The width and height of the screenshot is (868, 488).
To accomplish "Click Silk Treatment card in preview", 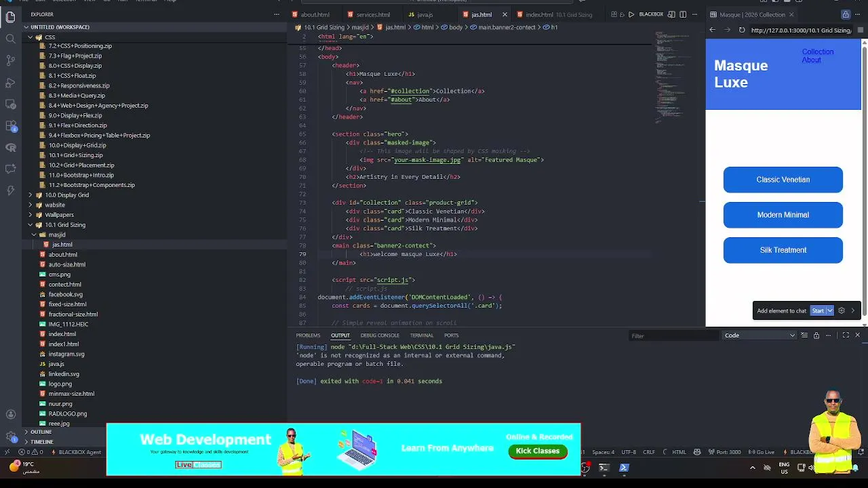I will 783,250.
